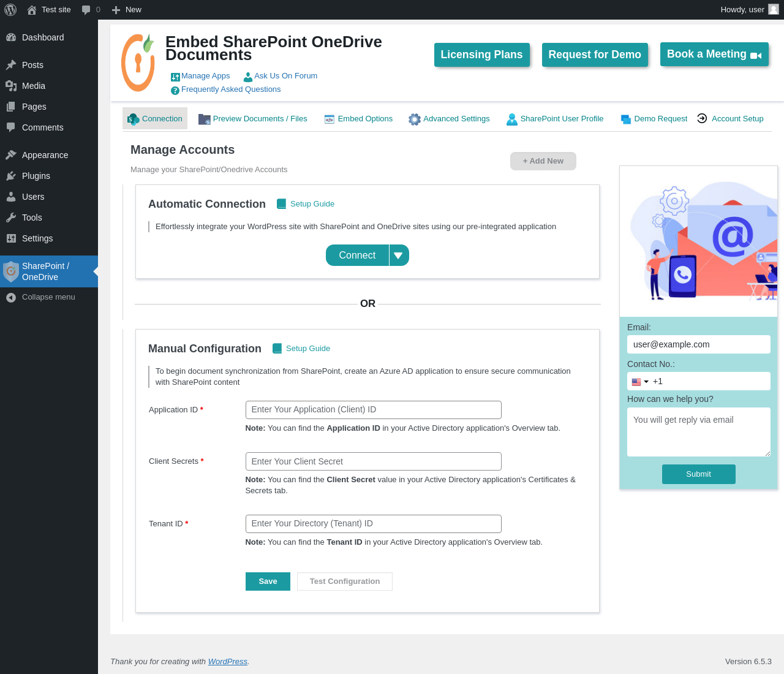This screenshot has height=674, width=784.
Task: Focus the Application ID input field
Action: coord(373,410)
